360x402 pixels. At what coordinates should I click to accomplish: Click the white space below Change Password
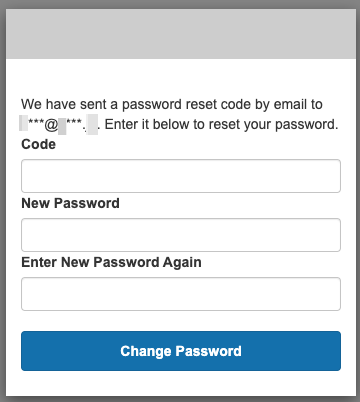[181, 383]
